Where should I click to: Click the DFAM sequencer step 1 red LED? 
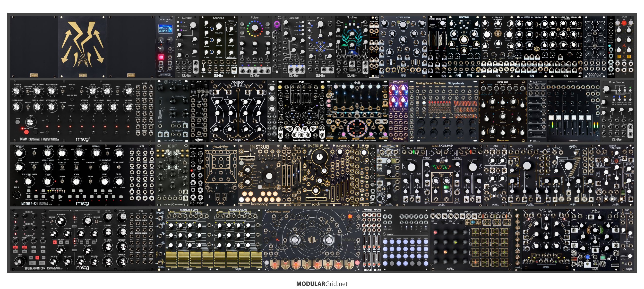tap(47, 127)
